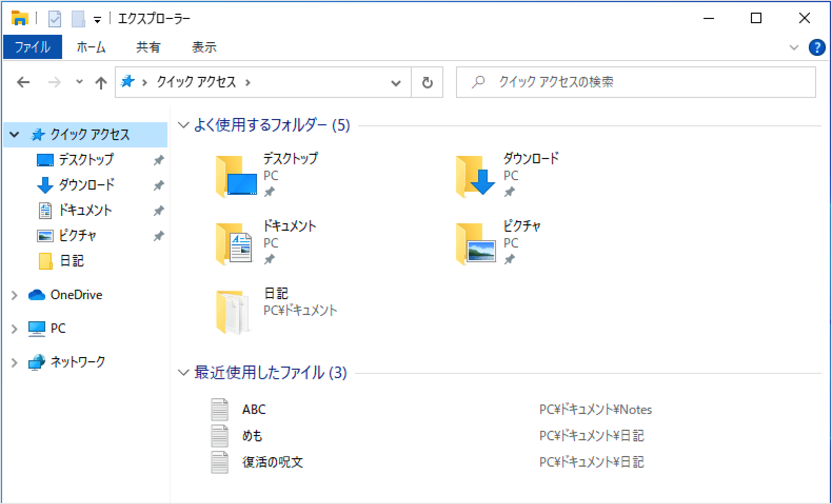This screenshot has height=504, width=832.
Task: Click the PC¥ドキュメント¥Notes path text
Action: (596, 409)
